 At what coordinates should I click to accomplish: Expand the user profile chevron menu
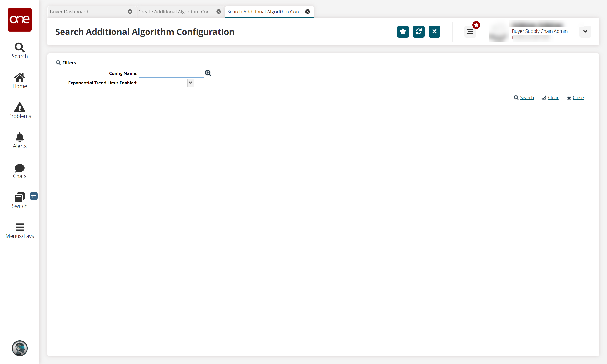[585, 32]
